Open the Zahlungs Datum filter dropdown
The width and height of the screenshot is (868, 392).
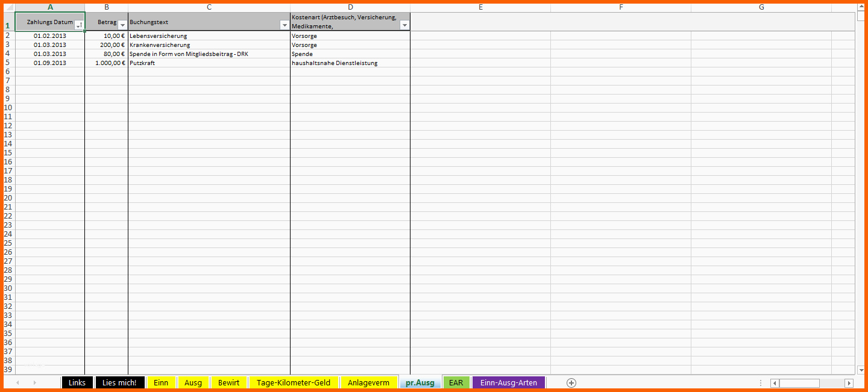[79, 25]
